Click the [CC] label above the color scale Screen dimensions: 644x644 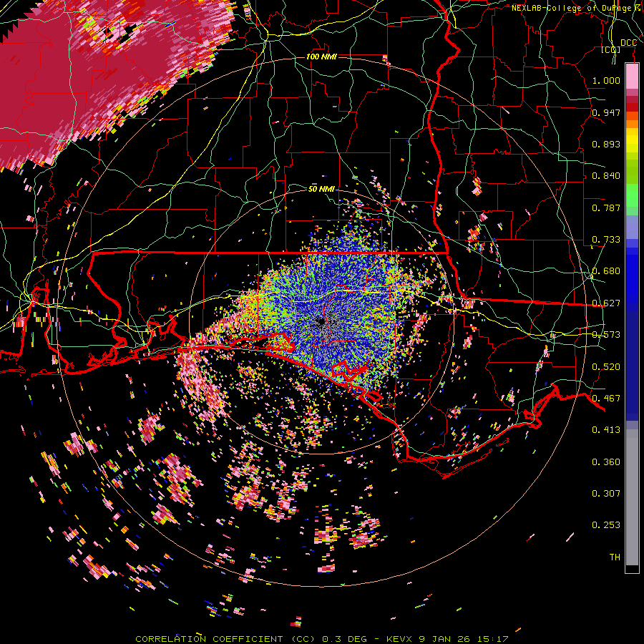click(611, 49)
